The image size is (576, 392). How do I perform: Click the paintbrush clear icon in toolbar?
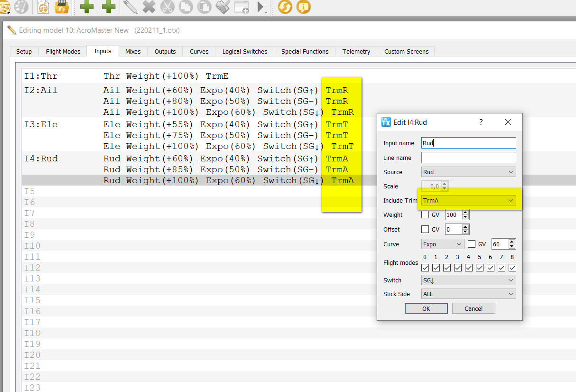pos(223,7)
